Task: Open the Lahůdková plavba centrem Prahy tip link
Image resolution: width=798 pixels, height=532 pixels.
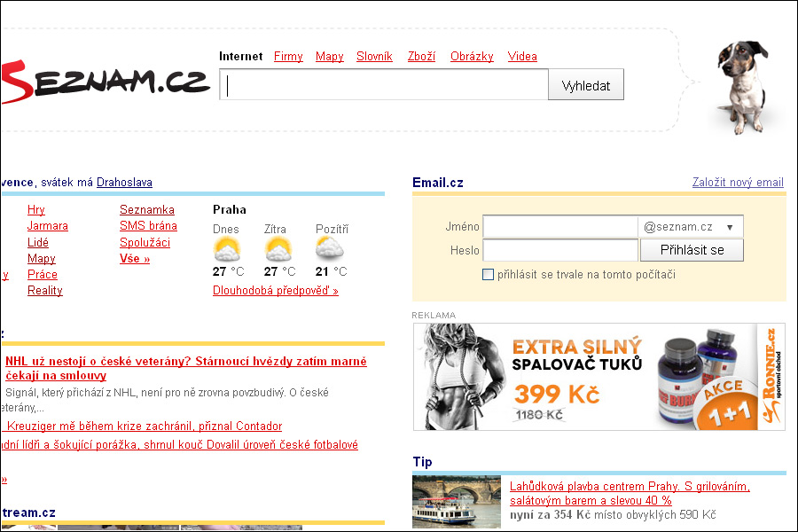Action: [630, 493]
